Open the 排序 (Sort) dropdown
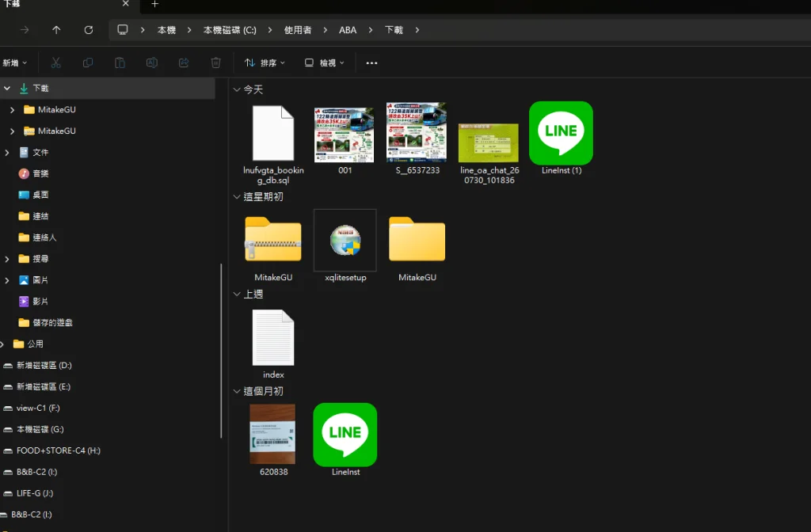Screen dimensions: 811x532 (265, 63)
